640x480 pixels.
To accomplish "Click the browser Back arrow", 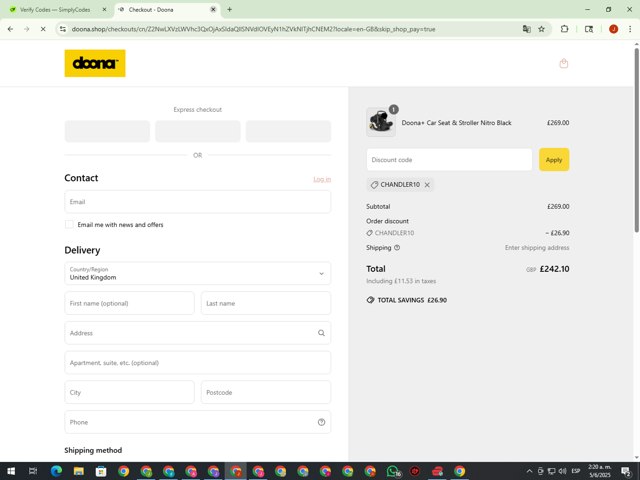I will click(x=10, y=29).
